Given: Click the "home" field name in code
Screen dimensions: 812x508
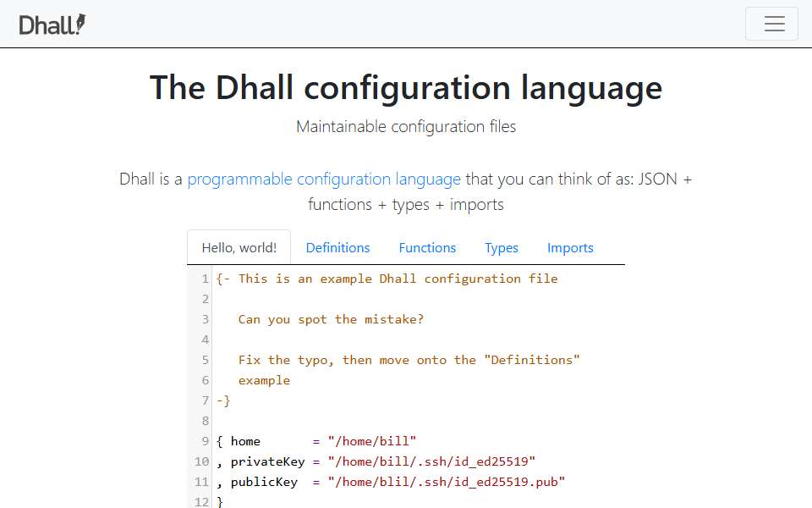Looking at the screenshot, I should 245,441.
